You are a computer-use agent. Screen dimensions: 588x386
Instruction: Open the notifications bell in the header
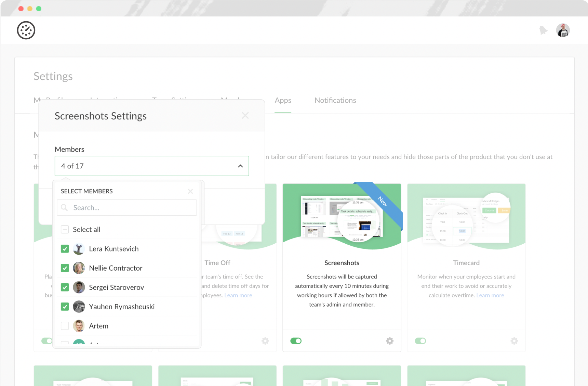pyautogui.click(x=543, y=30)
